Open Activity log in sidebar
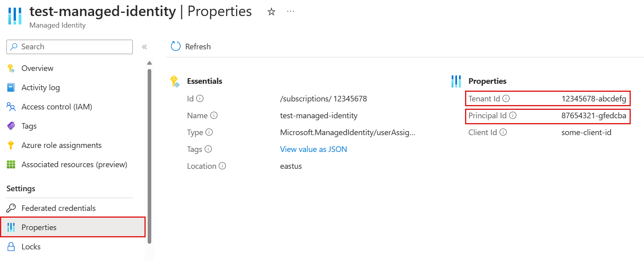The height and width of the screenshot is (261, 644). pyautogui.click(x=41, y=88)
